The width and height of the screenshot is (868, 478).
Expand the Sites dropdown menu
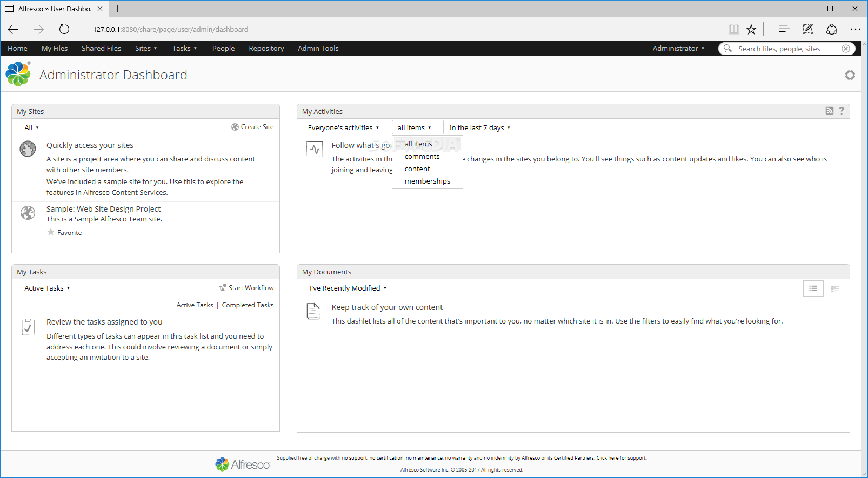click(146, 48)
